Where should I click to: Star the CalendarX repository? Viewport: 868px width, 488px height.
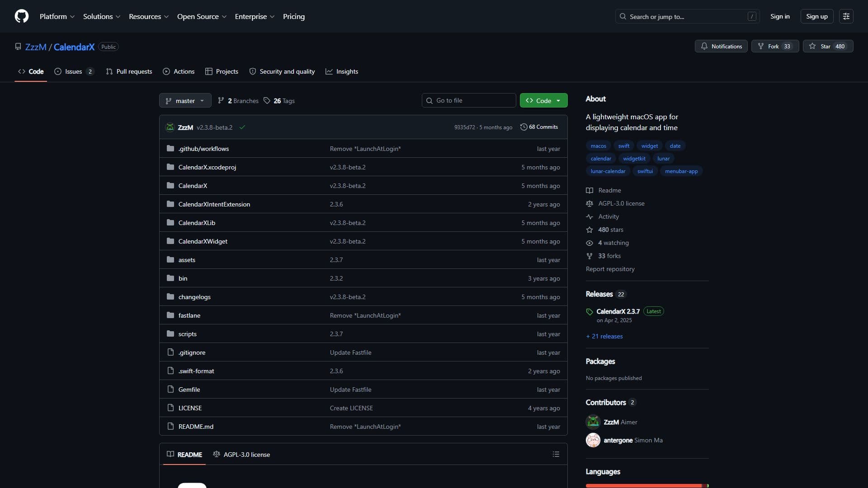pyautogui.click(x=828, y=46)
